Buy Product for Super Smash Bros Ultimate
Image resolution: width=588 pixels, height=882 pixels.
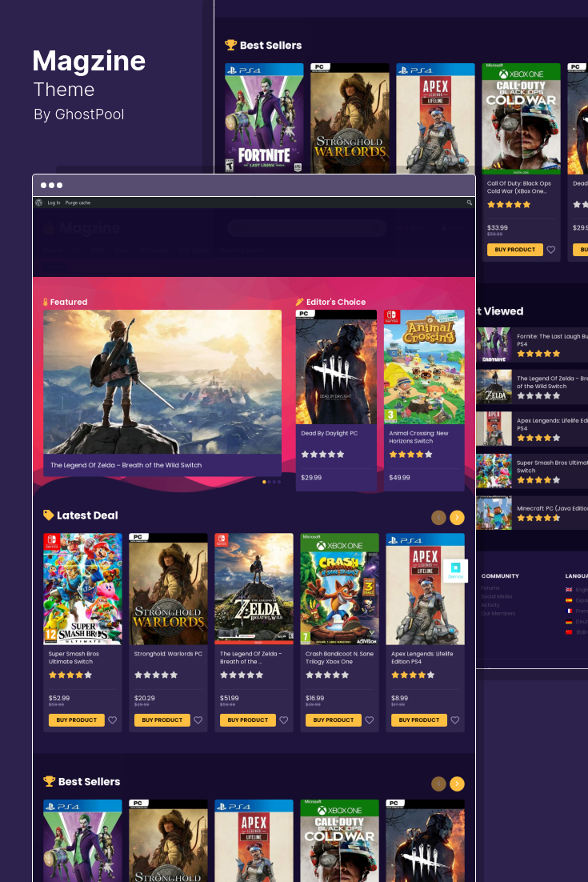[x=77, y=720]
